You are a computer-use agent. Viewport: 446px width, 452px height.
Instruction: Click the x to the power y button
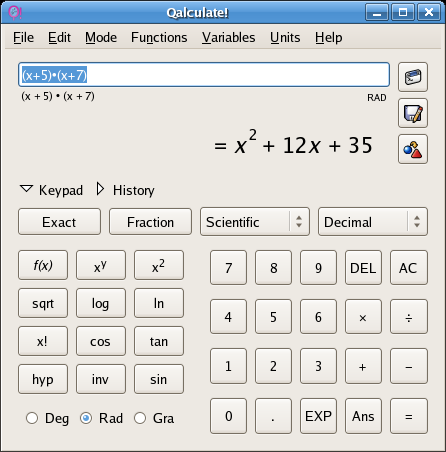[x=101, y=265]
